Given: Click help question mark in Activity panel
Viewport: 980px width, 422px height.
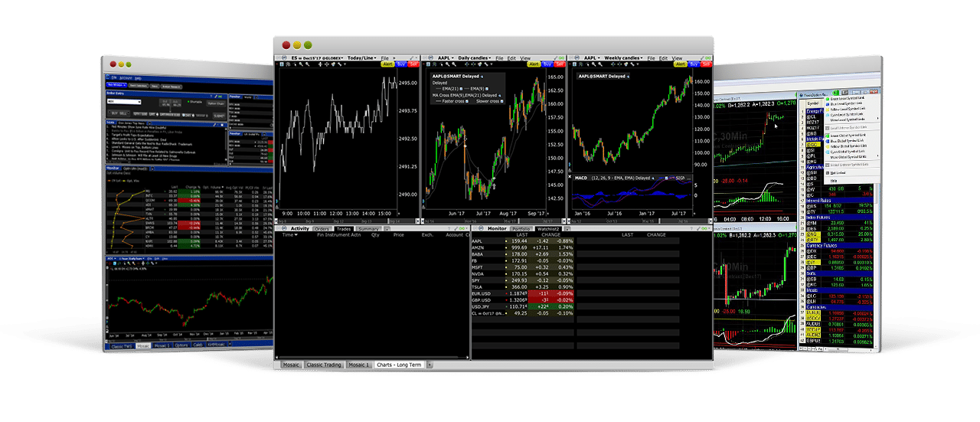Looking at the screenshot, I should pos(449,228).
